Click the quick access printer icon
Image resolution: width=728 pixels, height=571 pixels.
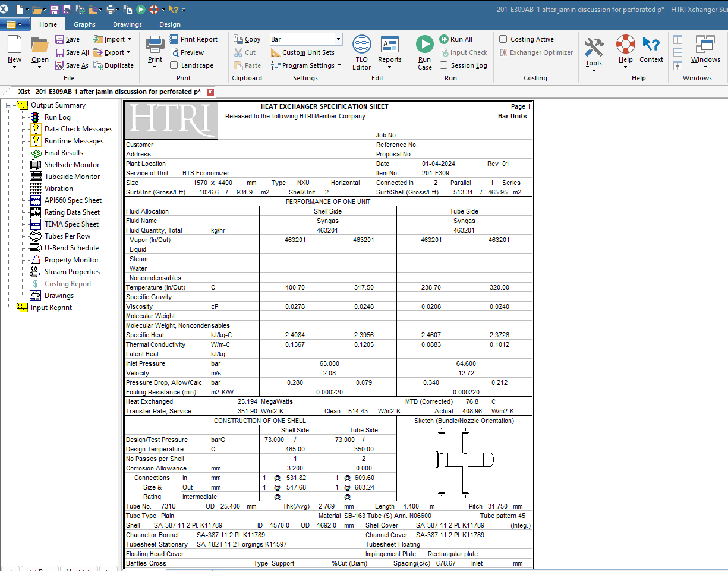click(111, 10)
